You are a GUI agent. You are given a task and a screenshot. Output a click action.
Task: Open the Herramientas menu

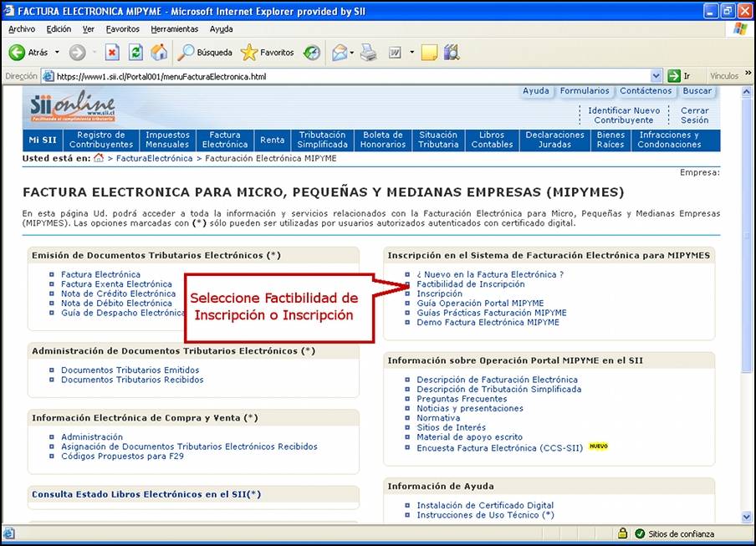coord(174,29)
